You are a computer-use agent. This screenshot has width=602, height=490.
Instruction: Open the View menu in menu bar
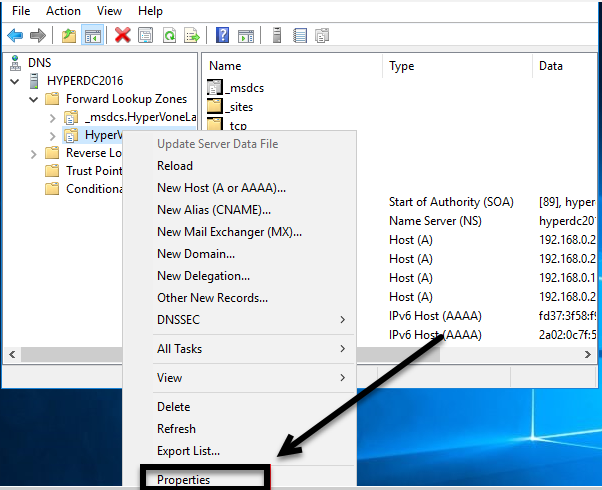click(109, 11)
